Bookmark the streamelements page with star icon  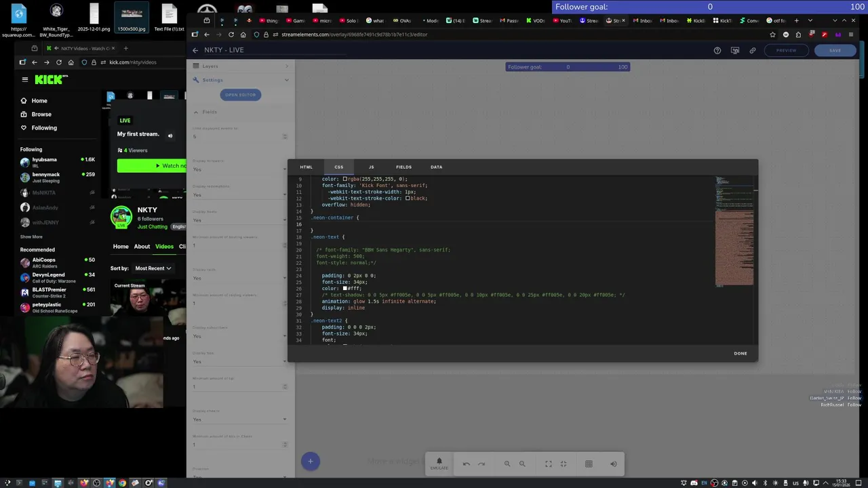pyautogui.click(x=772, y=35)
